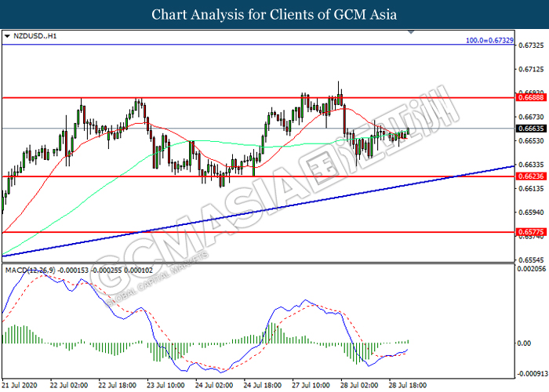Click the 23 Jul 10:00 time label
Viewport: 549px width, 392px height.
point(165,386)
